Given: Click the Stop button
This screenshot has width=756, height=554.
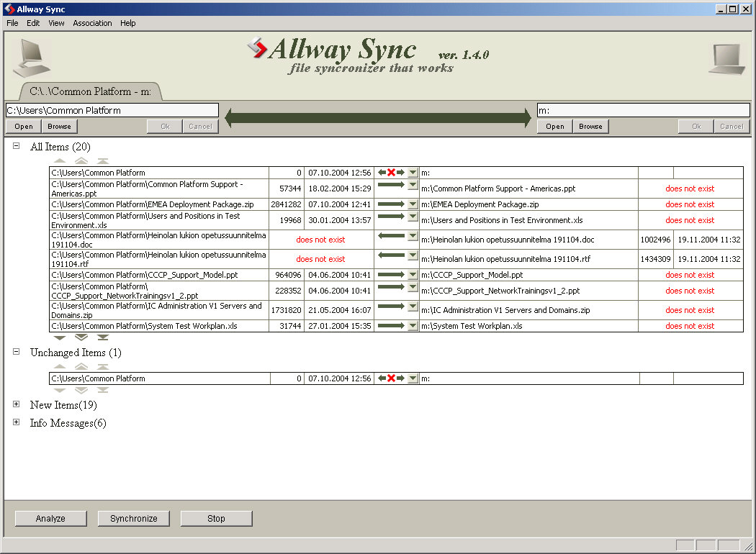Looking at the screenshot, I should click(x=216, y=518).
